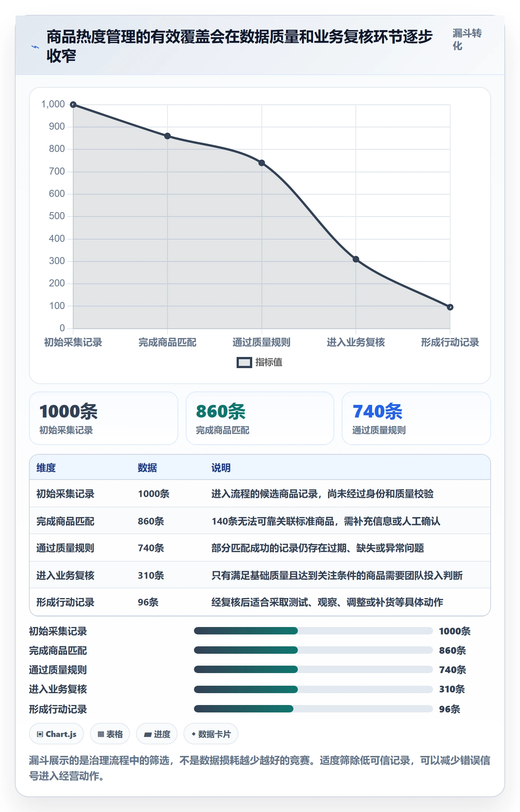Select the chart point for 通过质量规则

click(x=261, y=163)
